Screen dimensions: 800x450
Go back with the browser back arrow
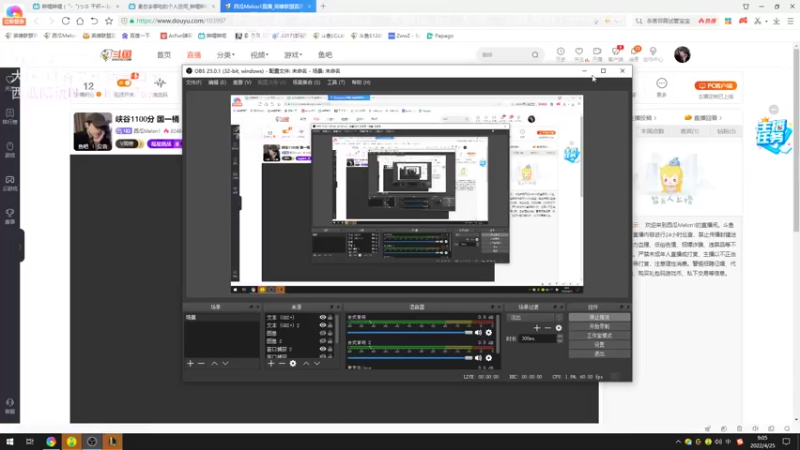pyautogui.click(x=36, y=21)
